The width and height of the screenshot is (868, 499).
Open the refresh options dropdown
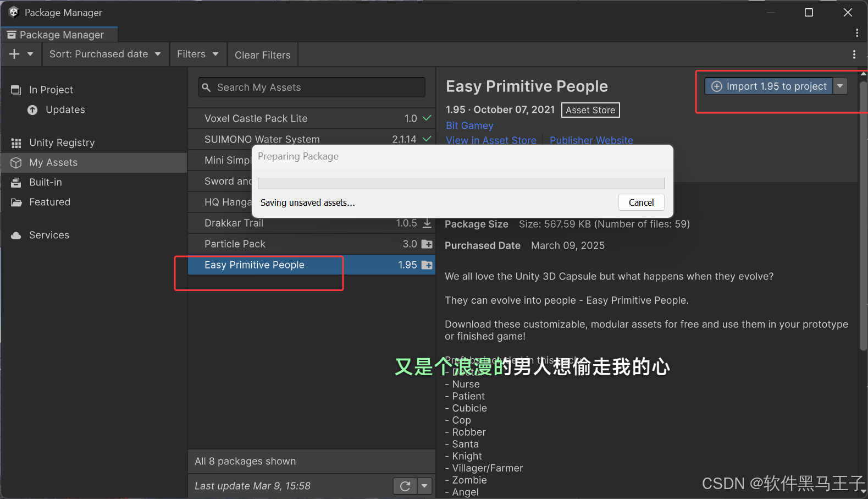pyautogui.click(x=424, y=486)
